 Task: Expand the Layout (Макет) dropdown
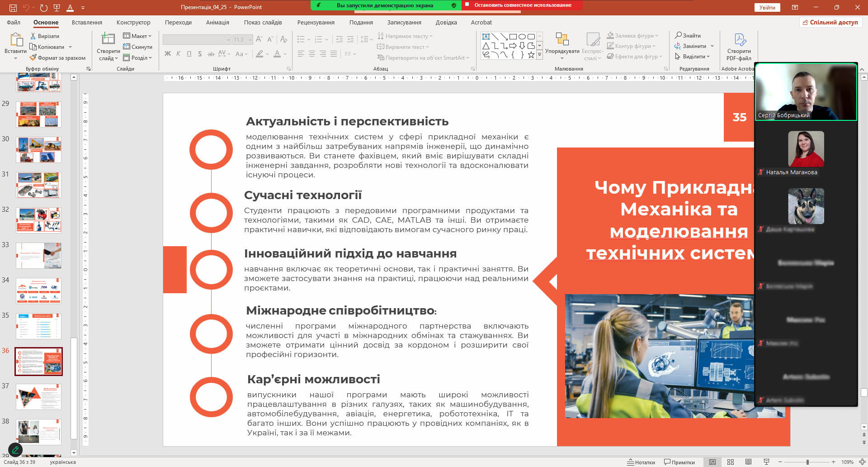(138, 36)
